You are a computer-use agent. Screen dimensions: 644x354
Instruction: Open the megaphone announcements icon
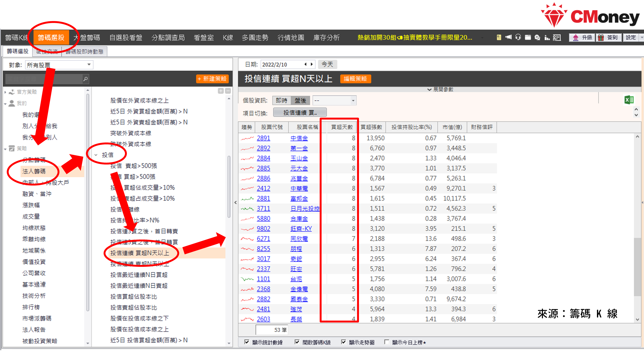508,37
